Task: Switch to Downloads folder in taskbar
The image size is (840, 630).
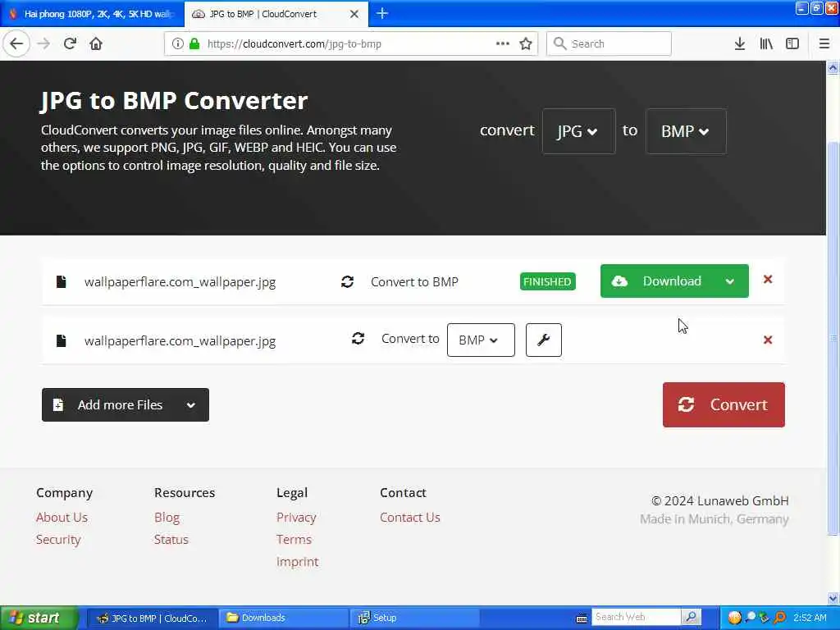Action: (284, 618)
